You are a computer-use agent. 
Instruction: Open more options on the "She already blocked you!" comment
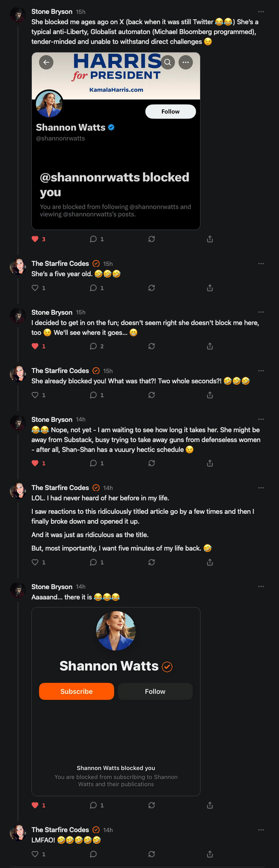[261, 371]
